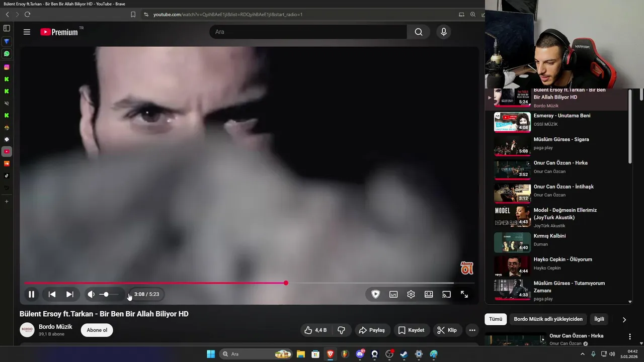644x362 pixels.
Task: Open Steam from taskbar
Action: [x=404, y=354]
